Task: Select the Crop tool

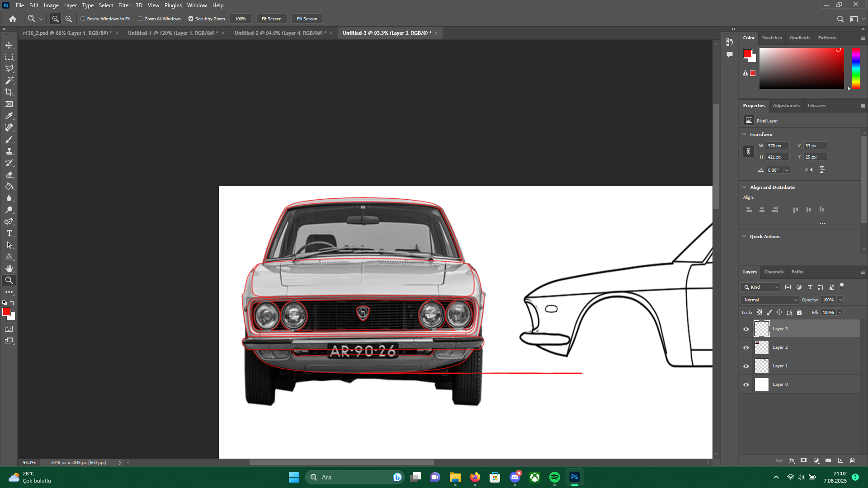Action: coord(9,92)
